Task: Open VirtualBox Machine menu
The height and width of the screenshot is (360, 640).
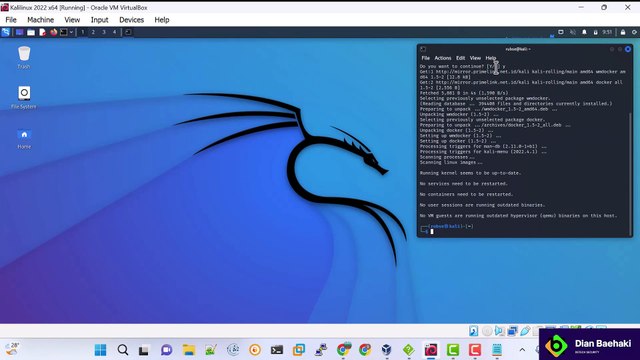Action: coord(40,20)
